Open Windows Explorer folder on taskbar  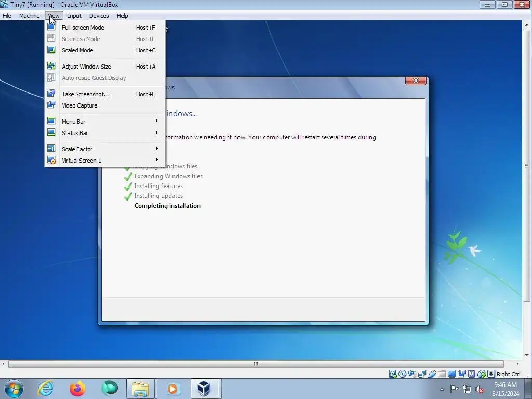pyautogui.click(x=140, y=389)
